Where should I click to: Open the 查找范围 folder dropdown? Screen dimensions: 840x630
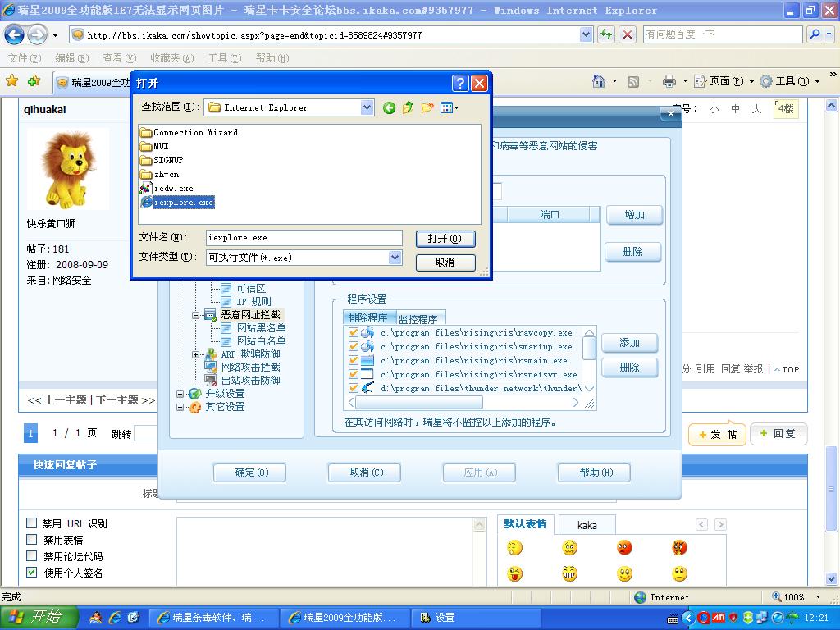pos(367,107)
